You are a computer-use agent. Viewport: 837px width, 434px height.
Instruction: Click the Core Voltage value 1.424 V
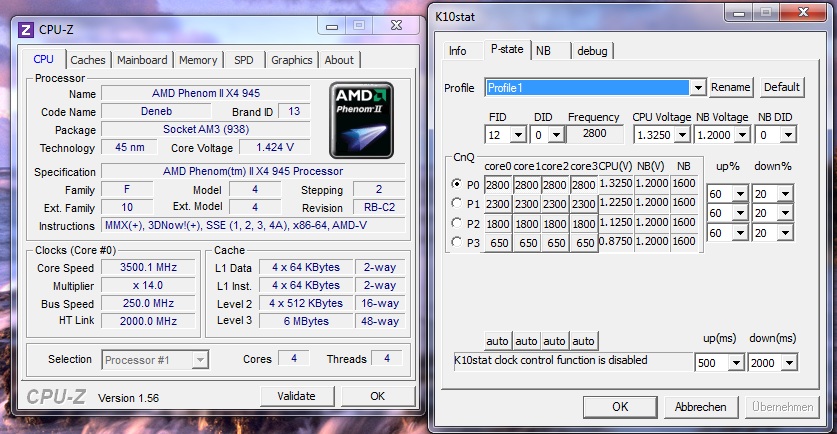tap(275, 147)
